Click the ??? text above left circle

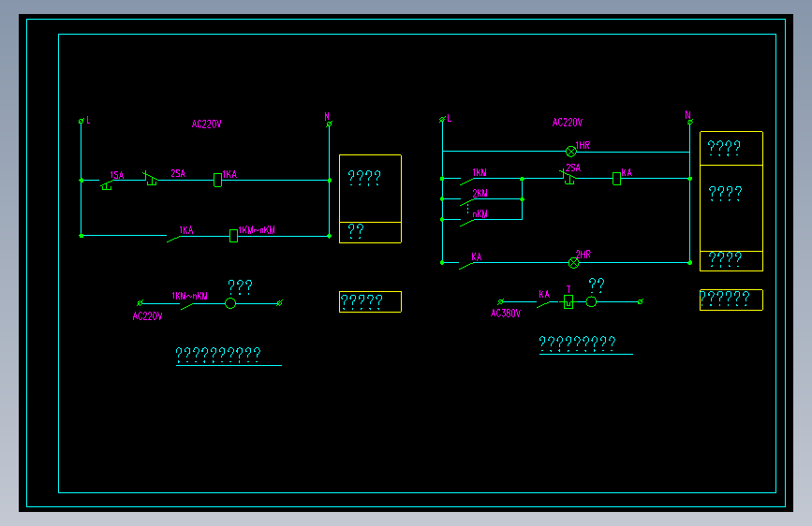240,286
